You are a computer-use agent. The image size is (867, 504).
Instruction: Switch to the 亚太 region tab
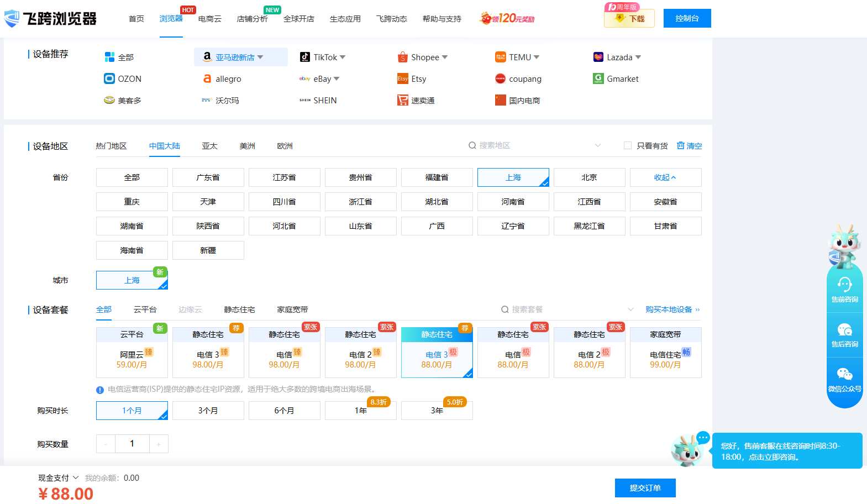(x=209, y=146)
